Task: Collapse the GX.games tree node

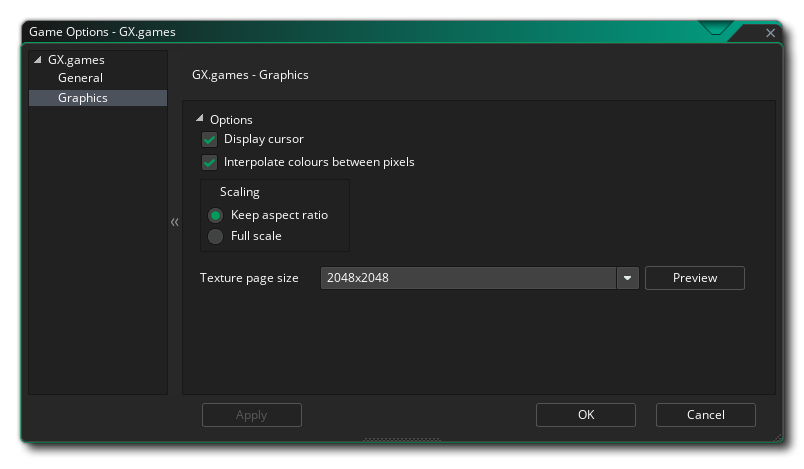Action: (x=37, y=59)
